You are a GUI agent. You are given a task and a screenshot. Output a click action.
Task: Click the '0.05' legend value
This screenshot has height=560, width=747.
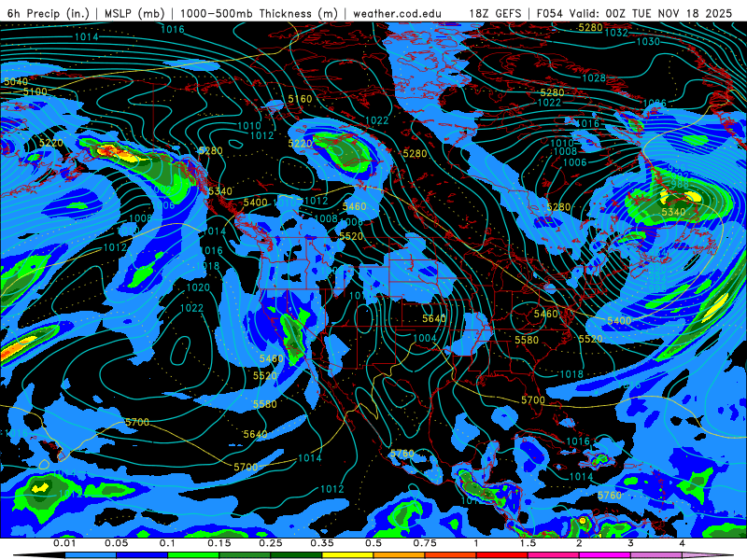(x=116, y=543)
